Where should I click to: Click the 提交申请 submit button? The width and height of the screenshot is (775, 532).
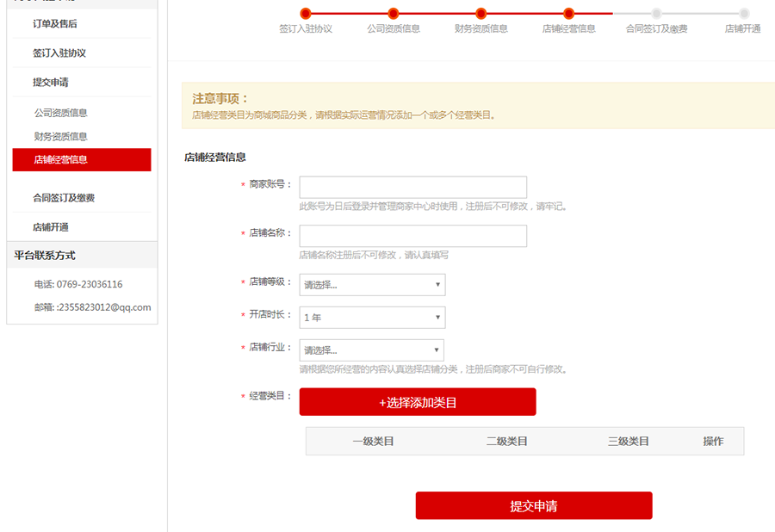pyautogui.click(x=534, y=505)
